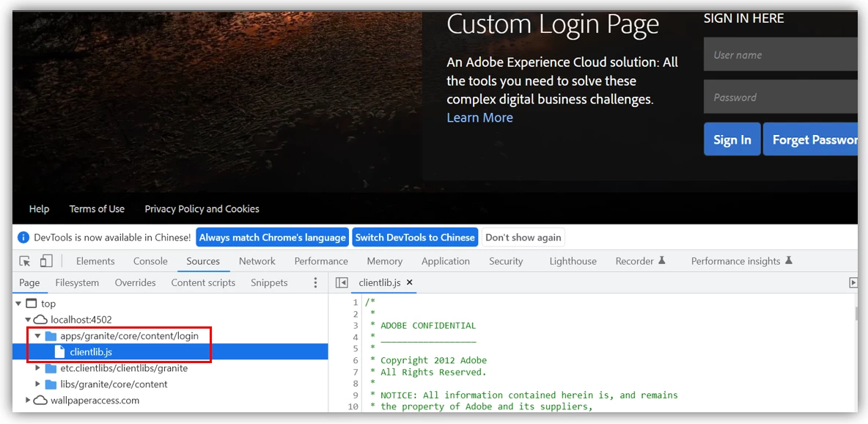Select the wallpaperaccess.com tree row label
This screenshot has width=868, height=424.
point(95,401)
